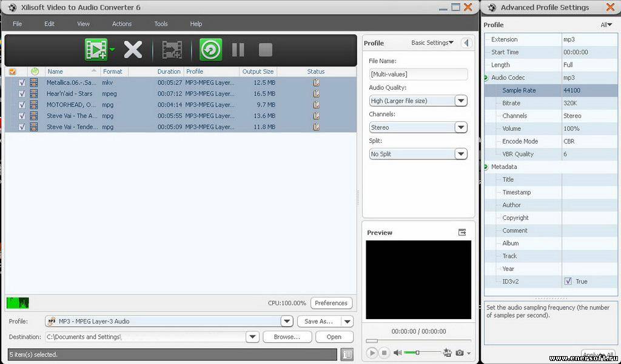This screenshot has height=364, width=621.
Task: Click film icon of Metallica.06 row
Action: pyautogui.click(x=34, y=83)
